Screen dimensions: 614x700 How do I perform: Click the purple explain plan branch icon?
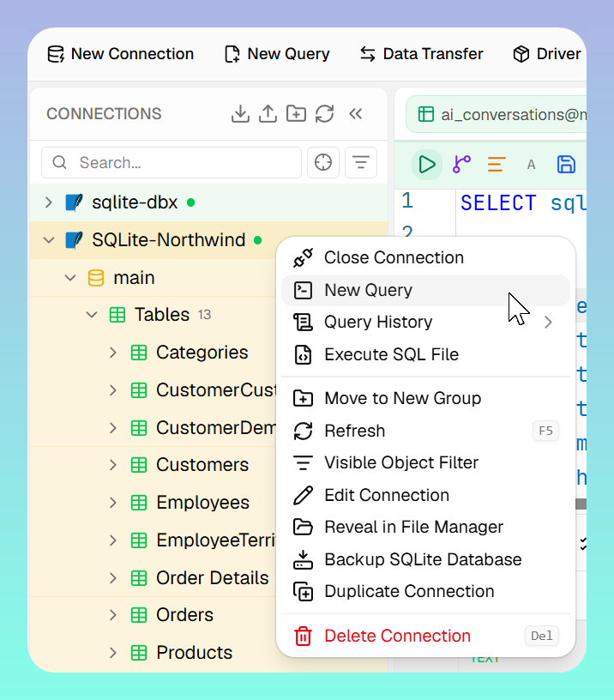pos(462,165)
